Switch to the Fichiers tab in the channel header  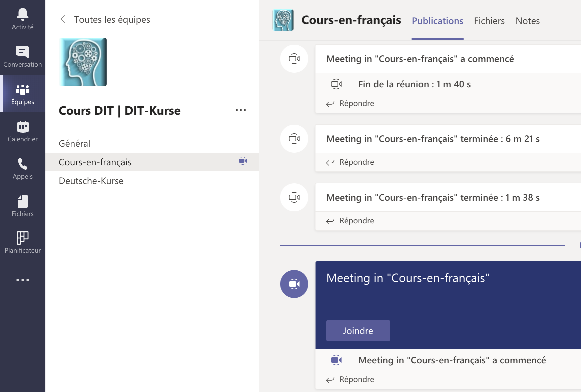[x=489, y=21]
